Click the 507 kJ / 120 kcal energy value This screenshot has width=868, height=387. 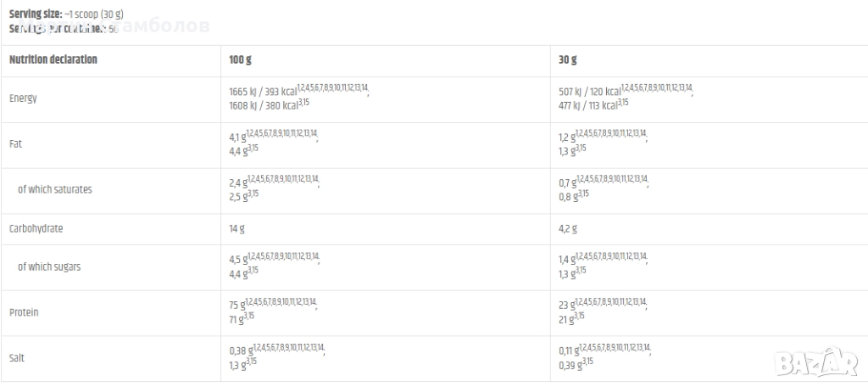pyautogui.click(x=589, y=92)
